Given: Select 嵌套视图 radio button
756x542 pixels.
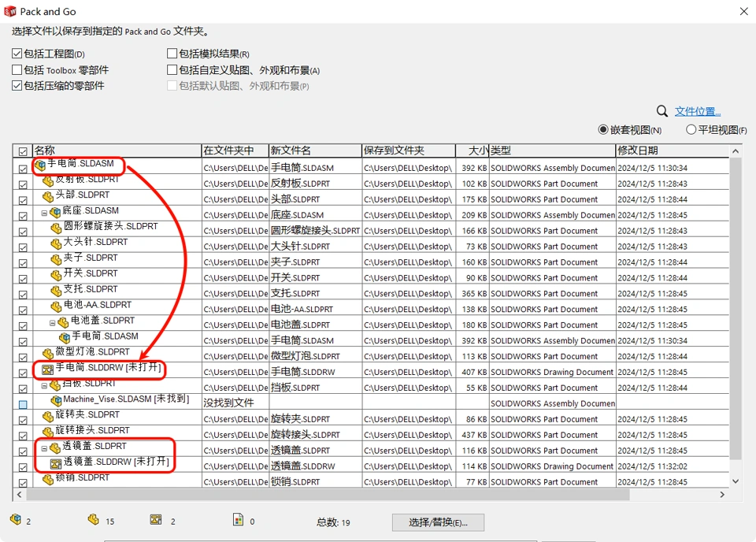Looking at the screenshot, I should pos(603,130).
